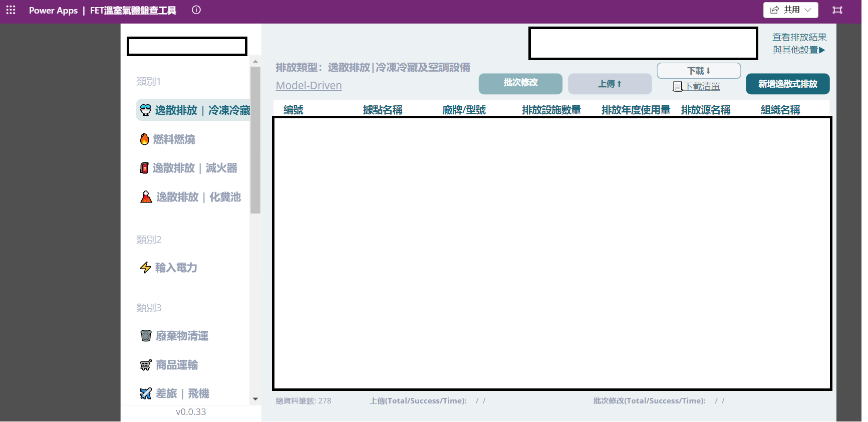
Task: Click the app info icon in header
Action: 196,10
